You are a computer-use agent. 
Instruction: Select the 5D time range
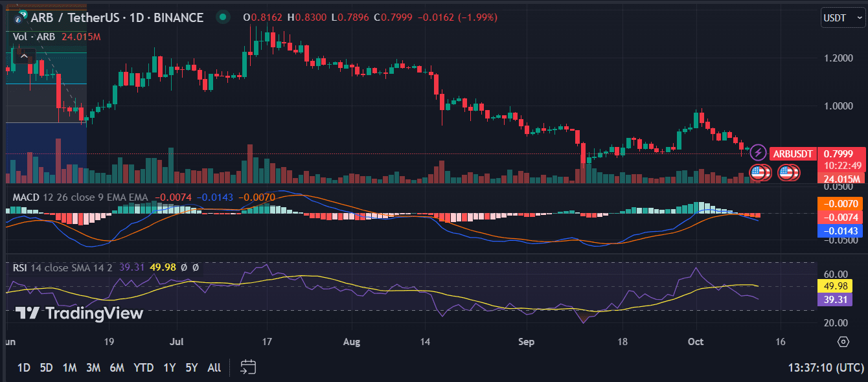click(x=46, y=368)
